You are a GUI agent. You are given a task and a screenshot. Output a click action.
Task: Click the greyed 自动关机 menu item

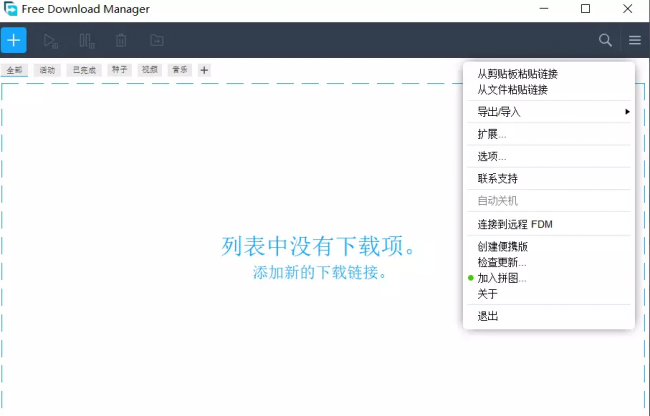pos(548,201)
